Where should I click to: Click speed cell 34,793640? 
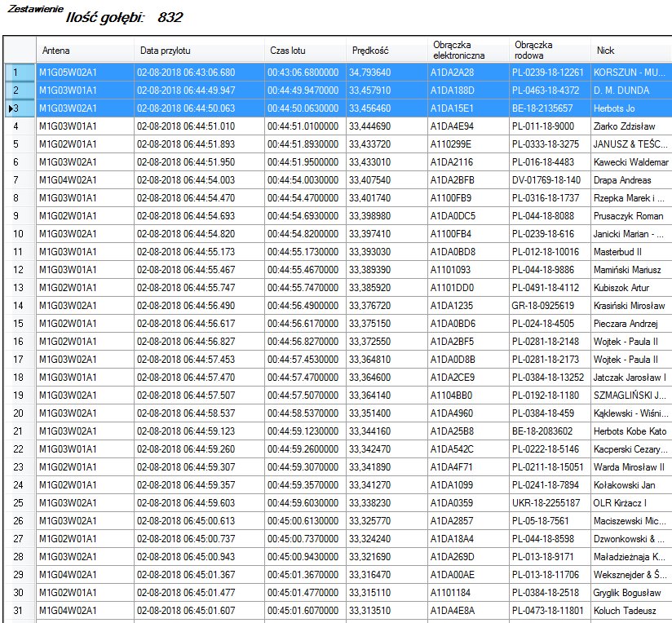[x=387, y=73]
